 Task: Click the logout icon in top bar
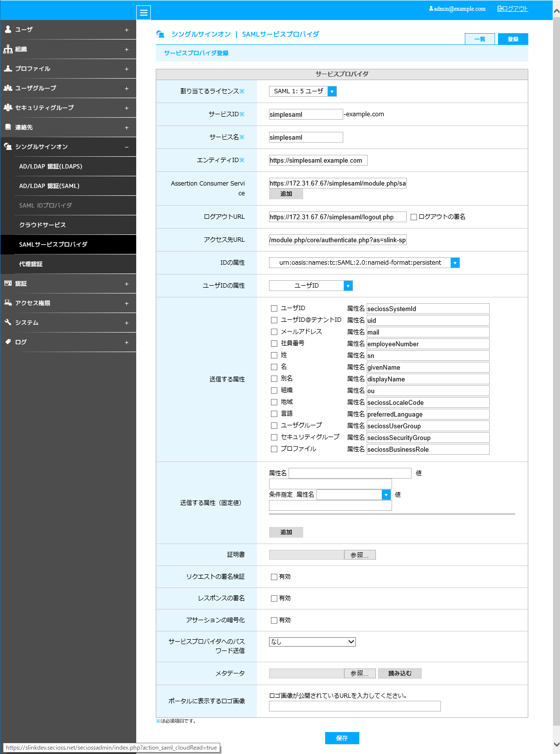point(500,8)
